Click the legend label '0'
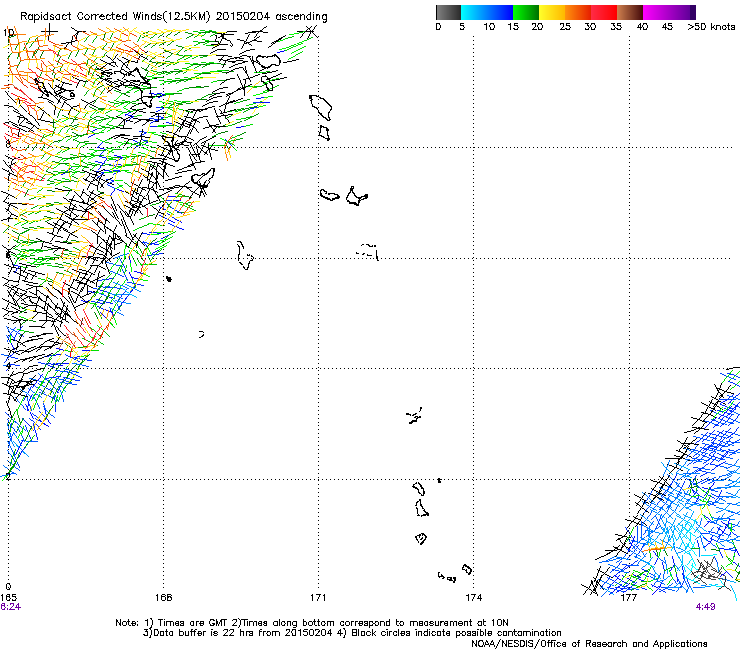Screen dimensions: 740x650 point(438,27)
